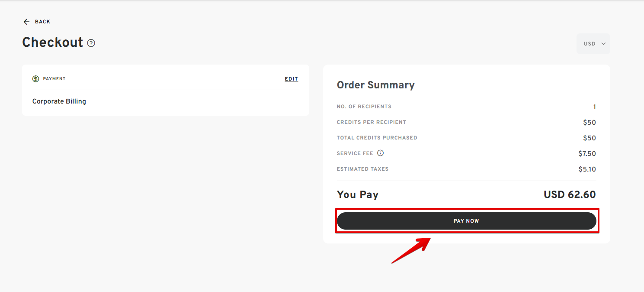The image size is (644, 292).
Task: Edit the payment method
Action: [292, 79]
